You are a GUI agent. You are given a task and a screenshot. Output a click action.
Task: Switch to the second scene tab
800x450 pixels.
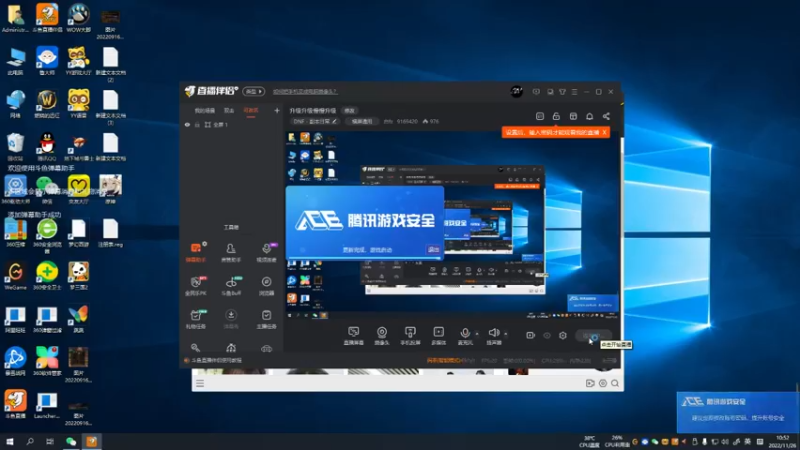click(x=229, y=111)
